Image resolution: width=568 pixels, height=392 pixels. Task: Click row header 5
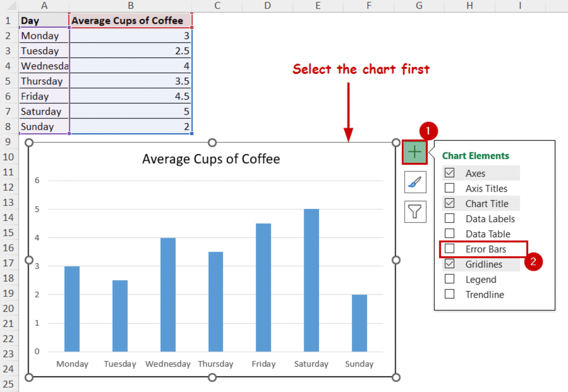pyautogui.click(x=8, y=81)
